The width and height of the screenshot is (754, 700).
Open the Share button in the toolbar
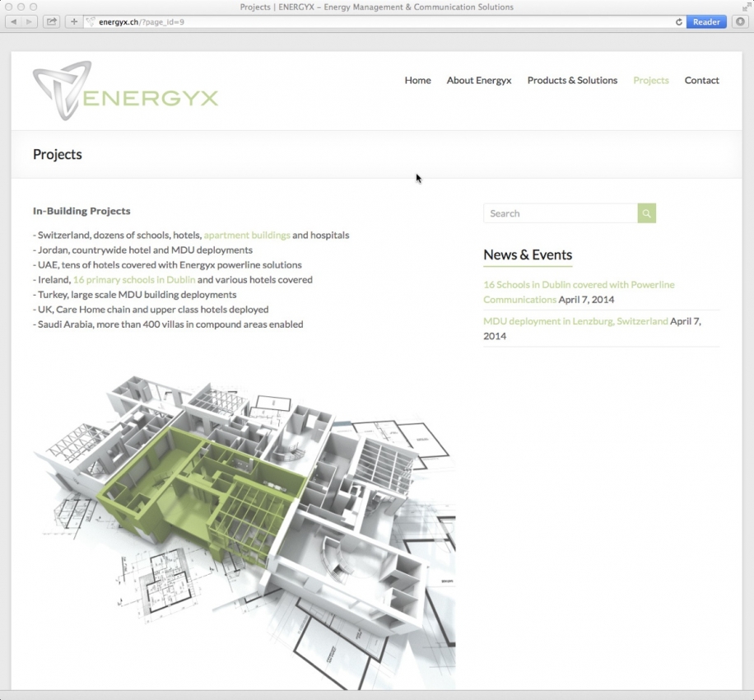click(x=52, y=21)
